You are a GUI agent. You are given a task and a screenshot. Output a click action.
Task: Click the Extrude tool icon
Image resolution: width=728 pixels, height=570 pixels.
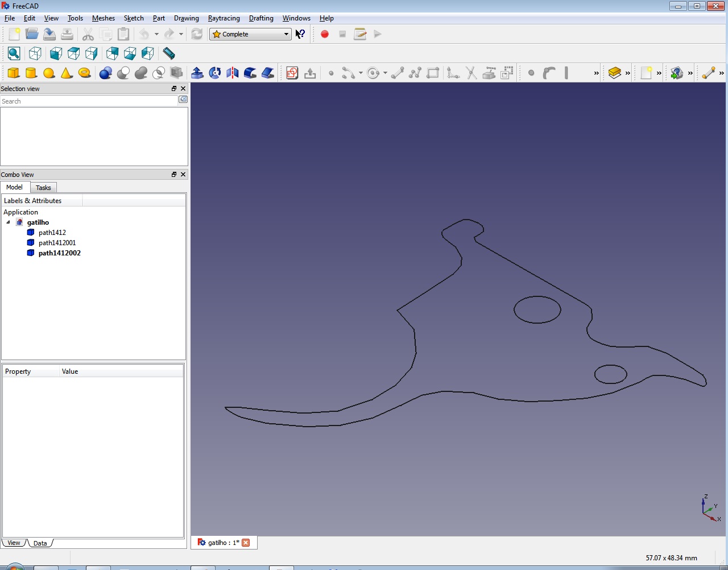[197, 73]
